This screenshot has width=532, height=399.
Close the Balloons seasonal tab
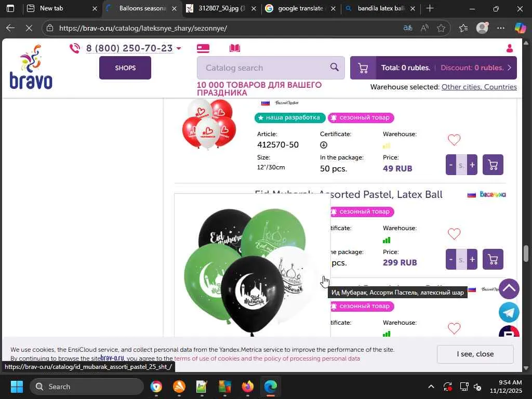point(175,8)
